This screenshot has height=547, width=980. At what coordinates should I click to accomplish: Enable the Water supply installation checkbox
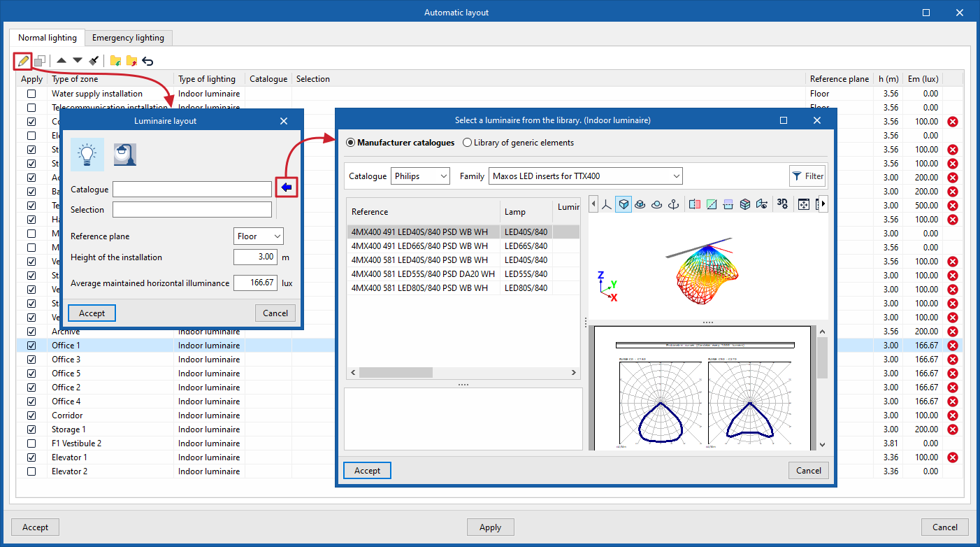click(31, 94)
